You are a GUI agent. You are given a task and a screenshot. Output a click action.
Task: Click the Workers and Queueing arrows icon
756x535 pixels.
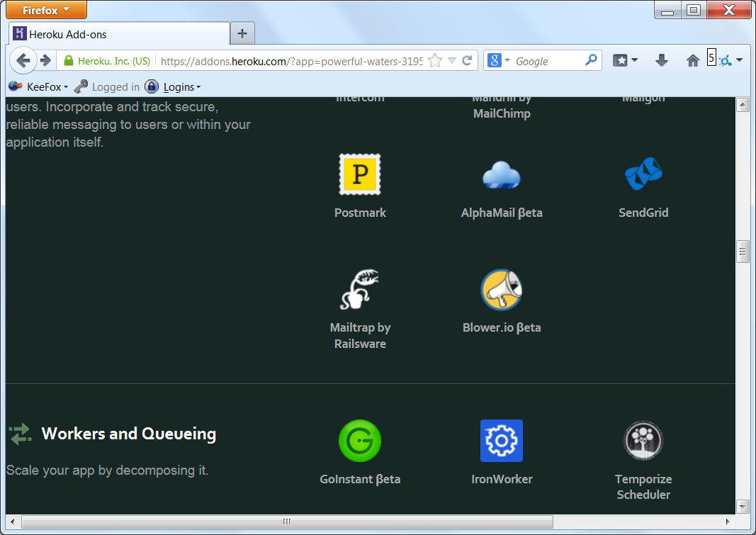click(20, 434)
